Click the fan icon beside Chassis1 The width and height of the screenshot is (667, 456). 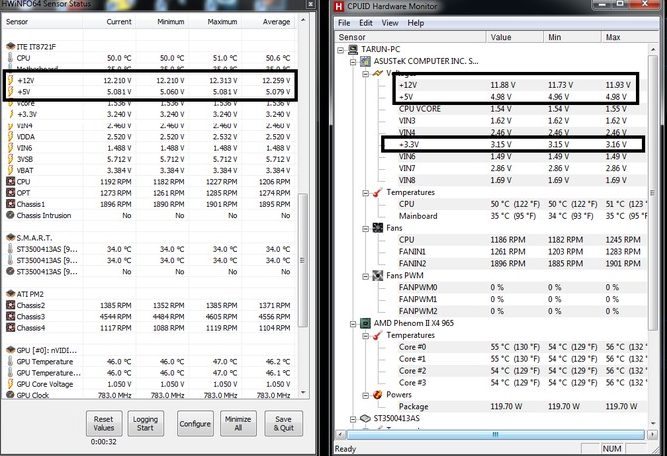point(11,204)
